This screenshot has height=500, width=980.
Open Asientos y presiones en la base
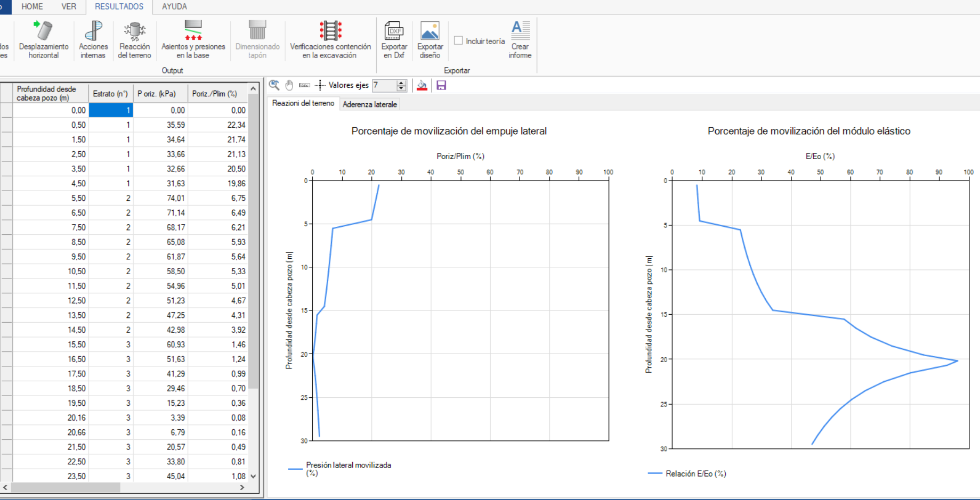point(193,39)
